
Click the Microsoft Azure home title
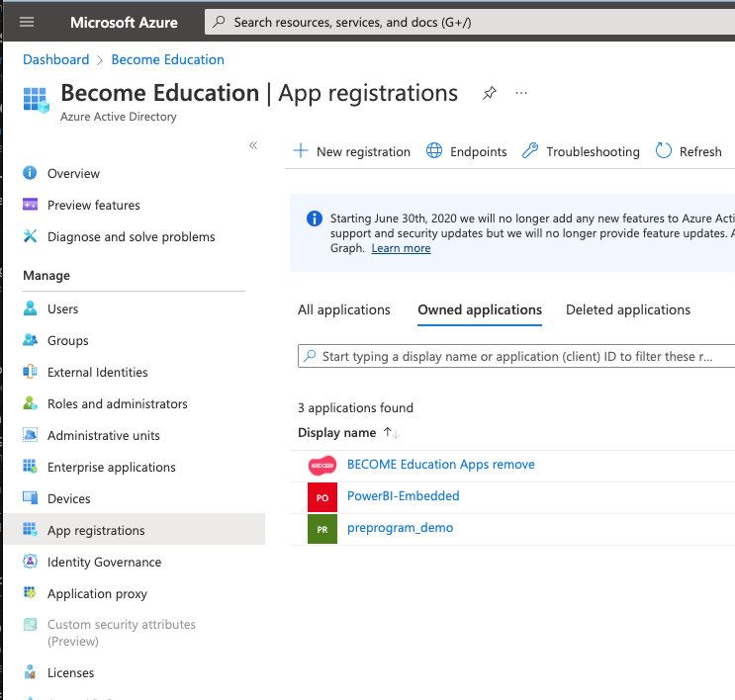pos(124,23)
